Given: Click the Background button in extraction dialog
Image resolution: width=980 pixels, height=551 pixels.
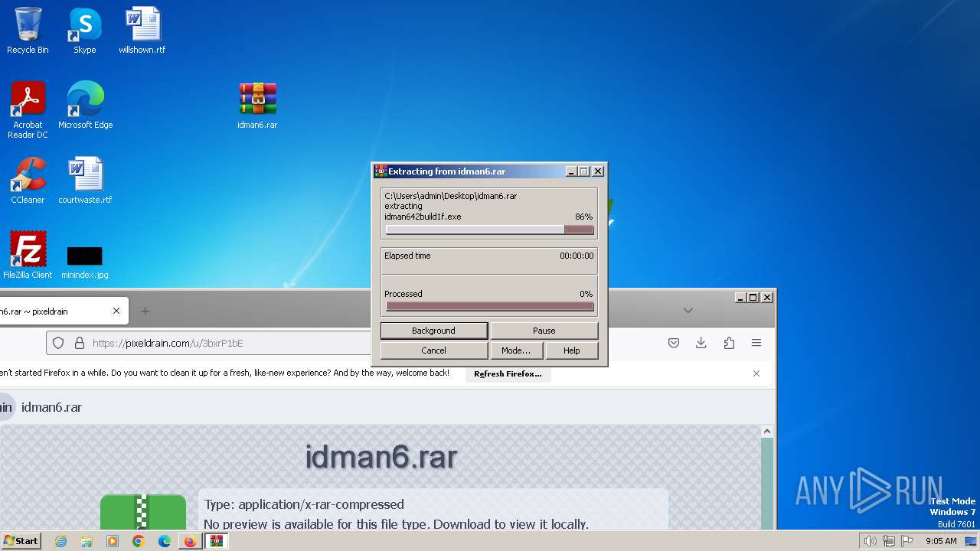Looking at the screenshot, I should pos(434,331).
